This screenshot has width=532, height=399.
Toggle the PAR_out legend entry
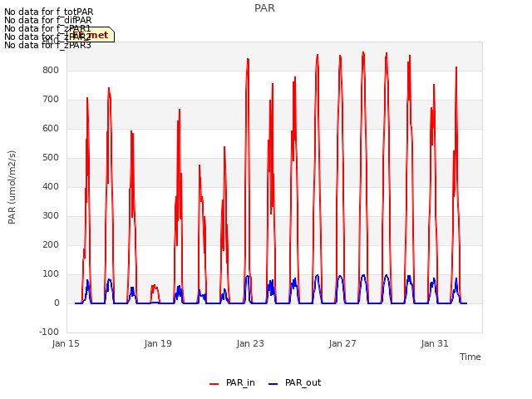point(295,382)
